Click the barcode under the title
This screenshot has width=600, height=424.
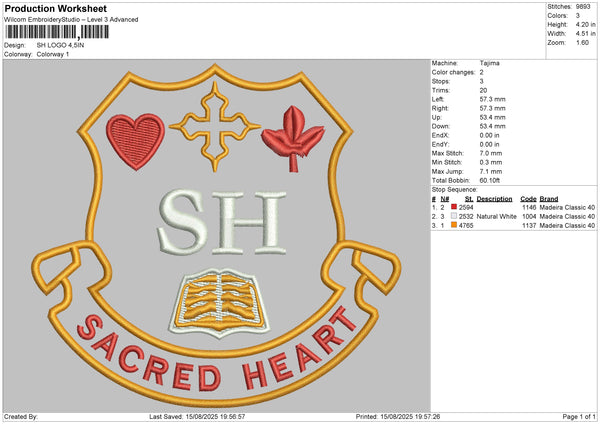tap(57, 32)
